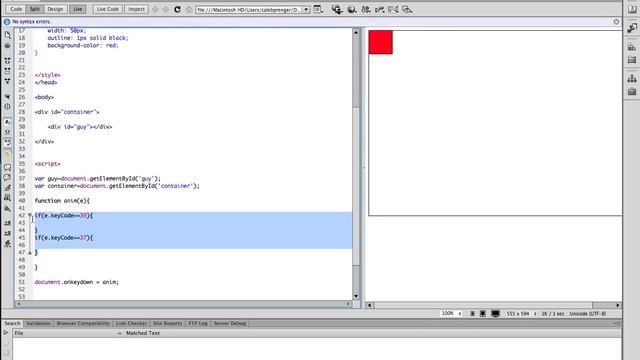Viewport: 640px width, 360px height.
Task: Open the Validation tab
Action: coord(38,323)
